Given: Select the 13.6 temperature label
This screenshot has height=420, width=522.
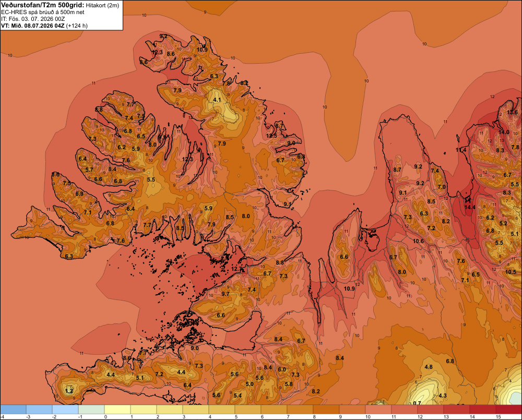Looking at the screenshot, I should coord(512,112).
